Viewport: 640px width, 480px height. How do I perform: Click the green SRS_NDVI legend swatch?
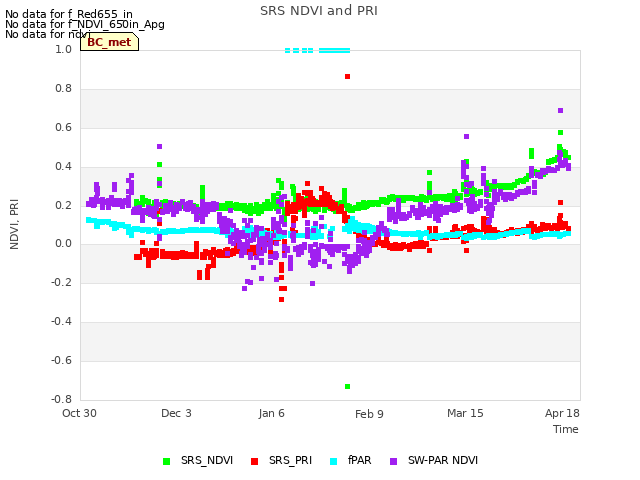point(166,461)
